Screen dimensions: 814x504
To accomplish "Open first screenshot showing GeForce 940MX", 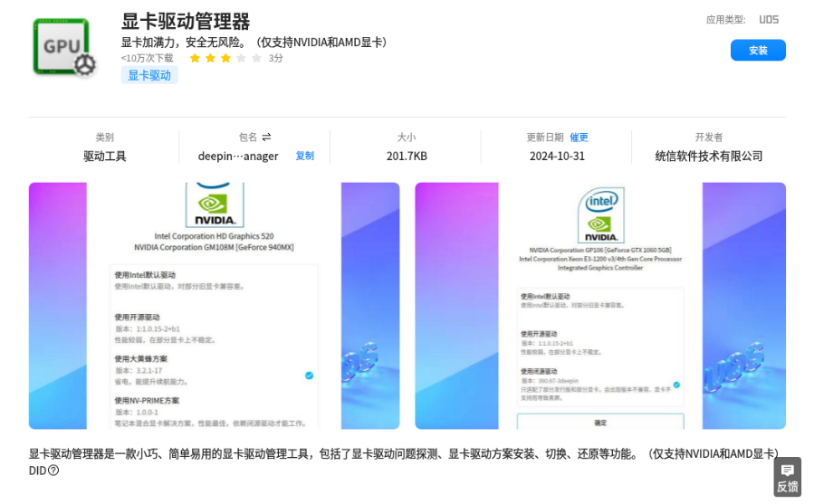I will [x=214, y=306].
